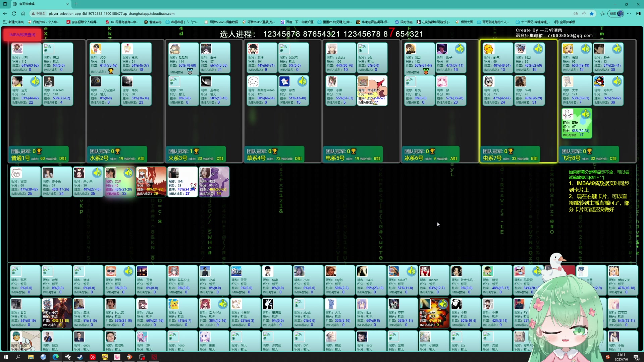Play voice clip on 活力小秋's card
The height and width of the screenshot is (362, 644).
pyautogui.click(x=222, y=304)
